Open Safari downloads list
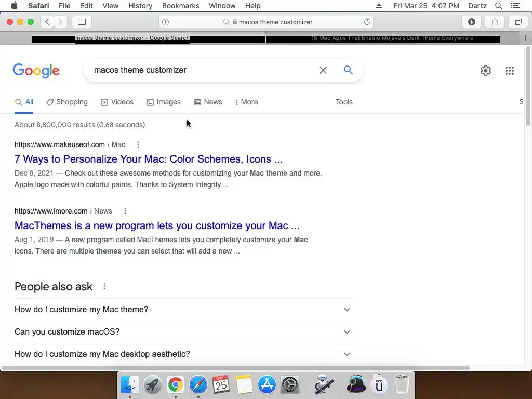The height and width of the screenshot is (399, 532). [471, 22]
